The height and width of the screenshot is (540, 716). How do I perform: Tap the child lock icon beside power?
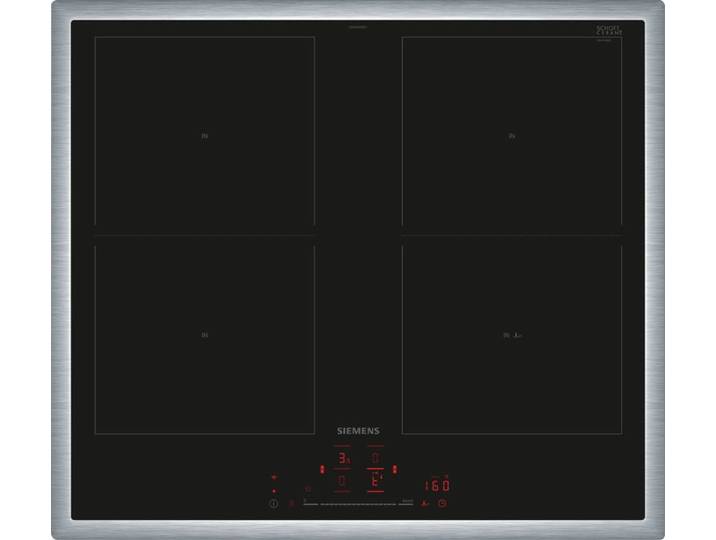coord(292,503)
